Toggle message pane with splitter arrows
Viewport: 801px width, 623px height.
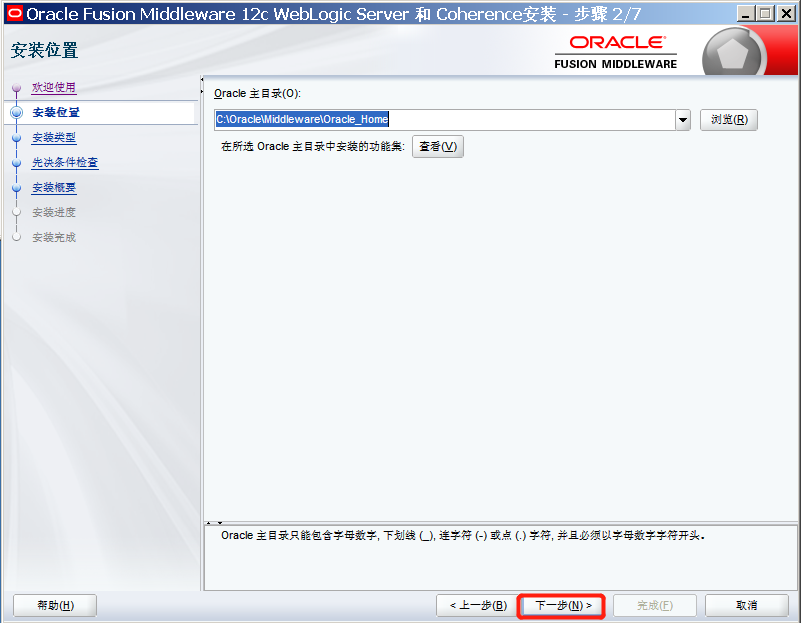214,523
